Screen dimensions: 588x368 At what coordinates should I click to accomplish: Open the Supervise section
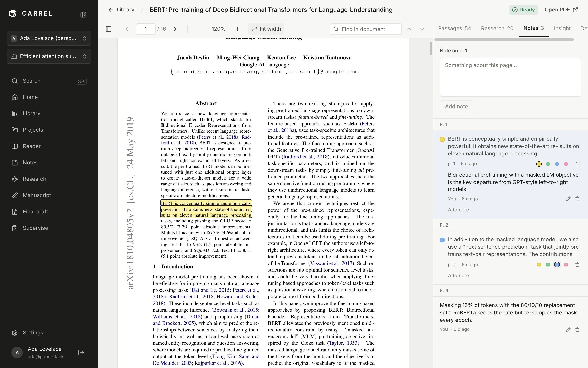tap(49, 228)
